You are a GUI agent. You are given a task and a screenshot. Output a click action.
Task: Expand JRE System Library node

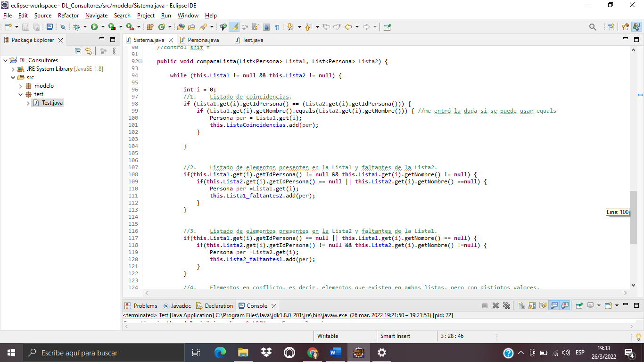click(13, 69)
